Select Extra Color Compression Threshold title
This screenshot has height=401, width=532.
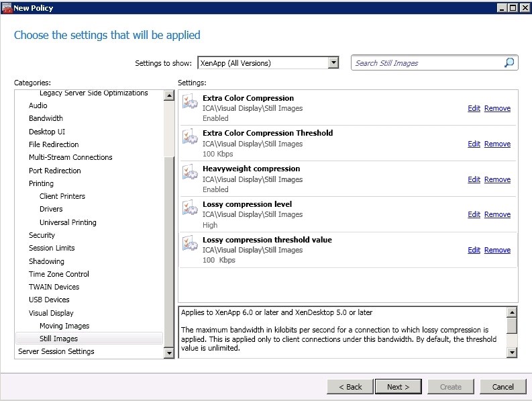[268, 133]
